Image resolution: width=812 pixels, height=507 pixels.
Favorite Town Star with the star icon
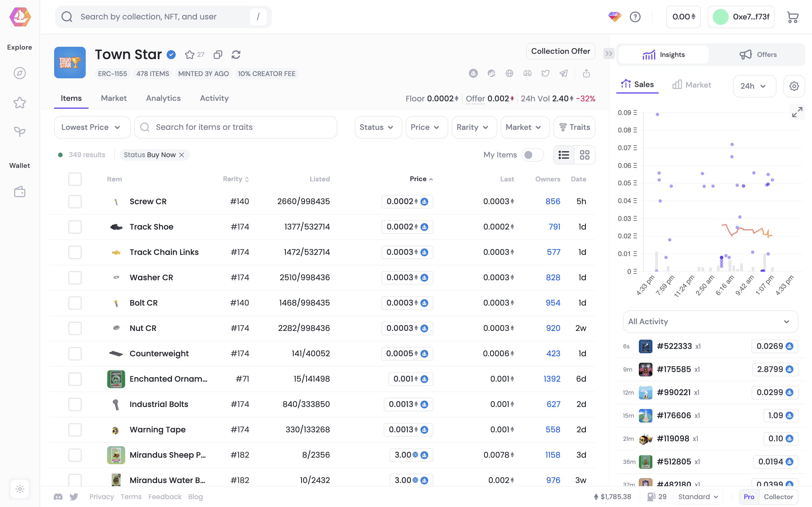click(189, 55)
